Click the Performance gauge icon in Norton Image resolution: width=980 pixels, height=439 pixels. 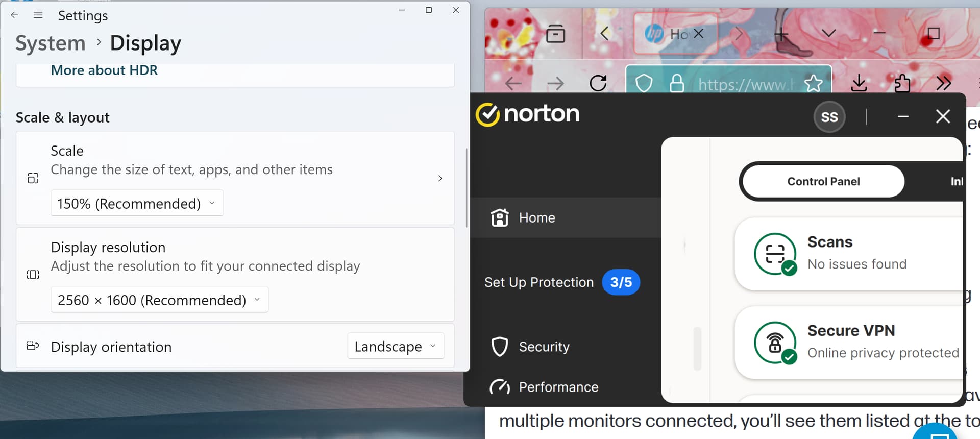(500, 387)
